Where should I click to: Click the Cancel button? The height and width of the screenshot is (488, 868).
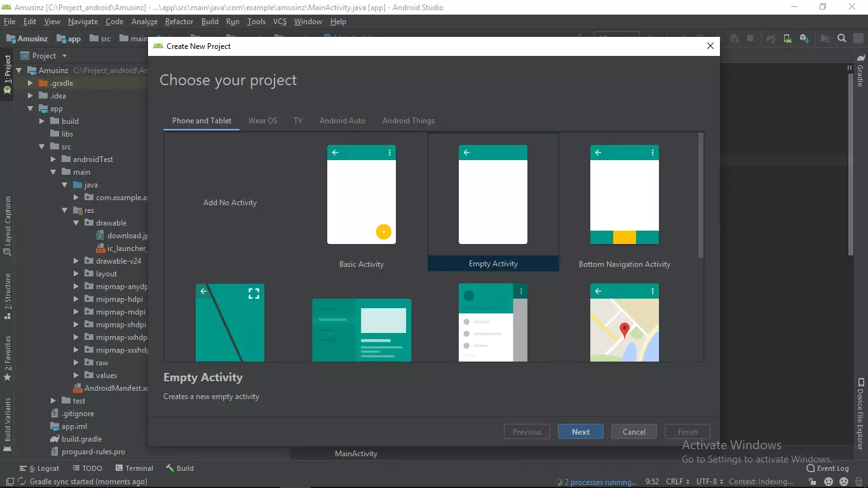[x=634, y=432]
